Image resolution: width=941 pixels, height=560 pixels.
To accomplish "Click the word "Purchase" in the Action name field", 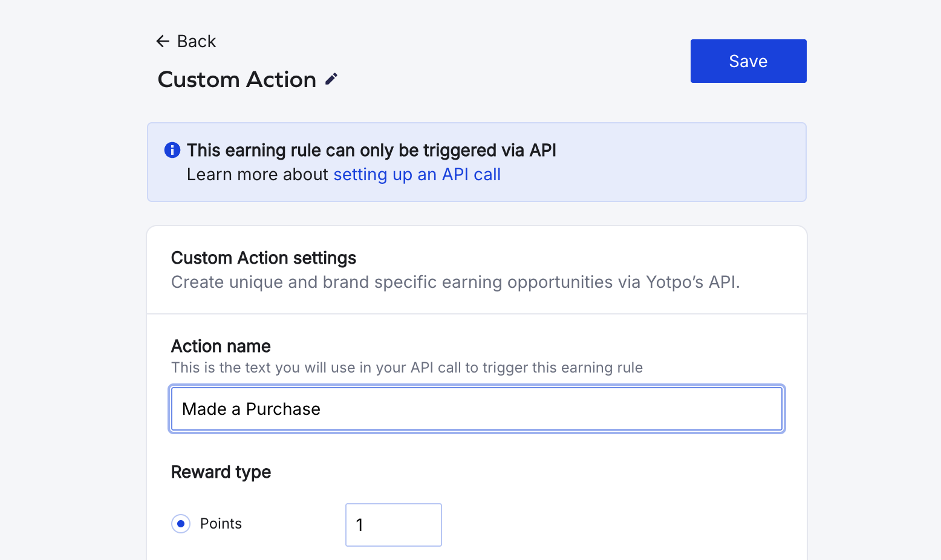I will [283, 409].
